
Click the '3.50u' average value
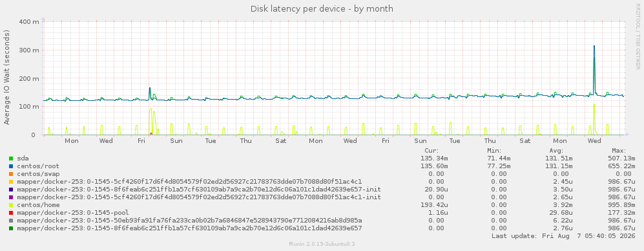click(563, 190)
